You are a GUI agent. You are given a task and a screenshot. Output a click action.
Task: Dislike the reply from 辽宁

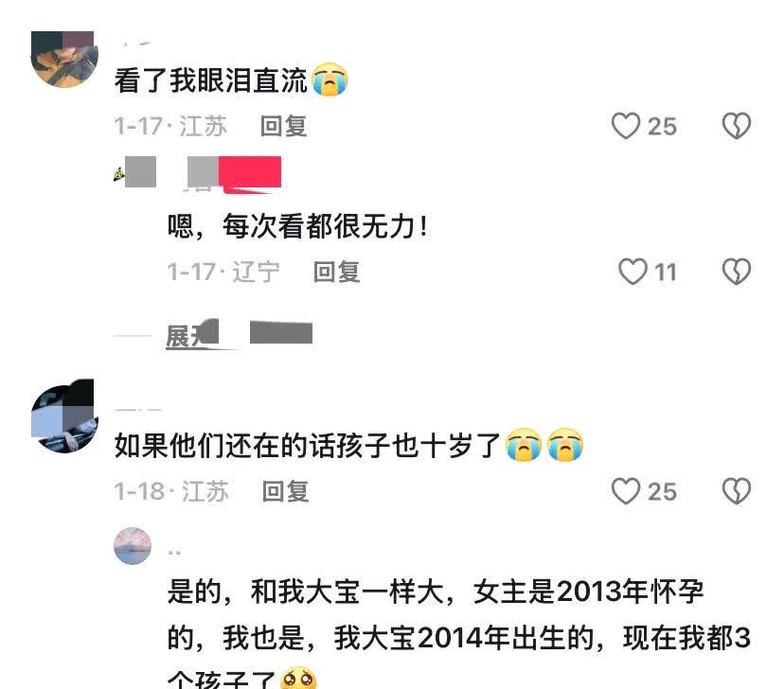737,272
